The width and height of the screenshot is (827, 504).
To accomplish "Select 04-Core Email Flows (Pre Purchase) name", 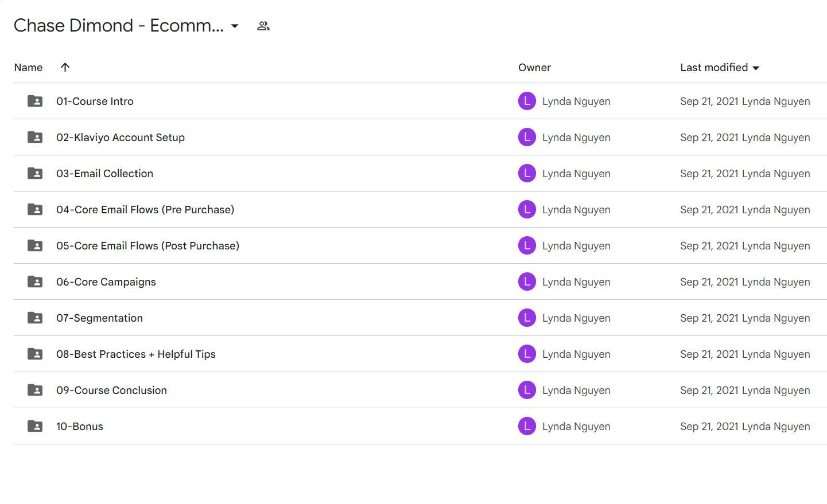I will point(145,210).
